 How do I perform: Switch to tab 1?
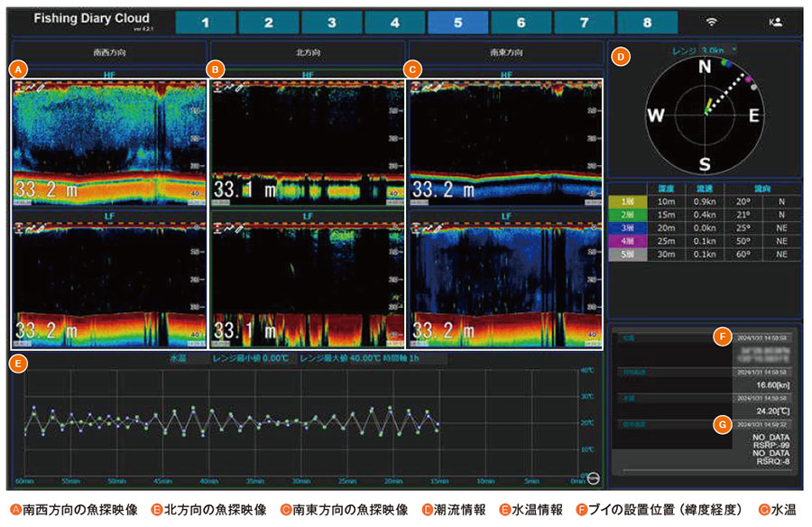pyautogui.click(x=205, y=23)
